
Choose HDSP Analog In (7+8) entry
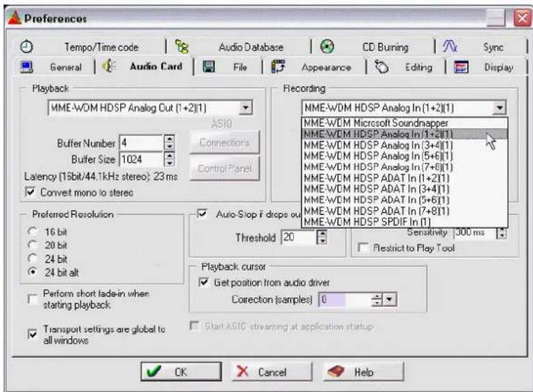(x=404, y=167)
